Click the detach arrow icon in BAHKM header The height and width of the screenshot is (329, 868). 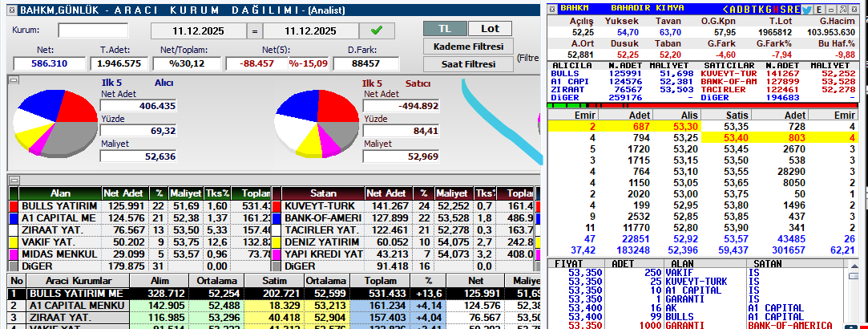[x=842, y=10]
